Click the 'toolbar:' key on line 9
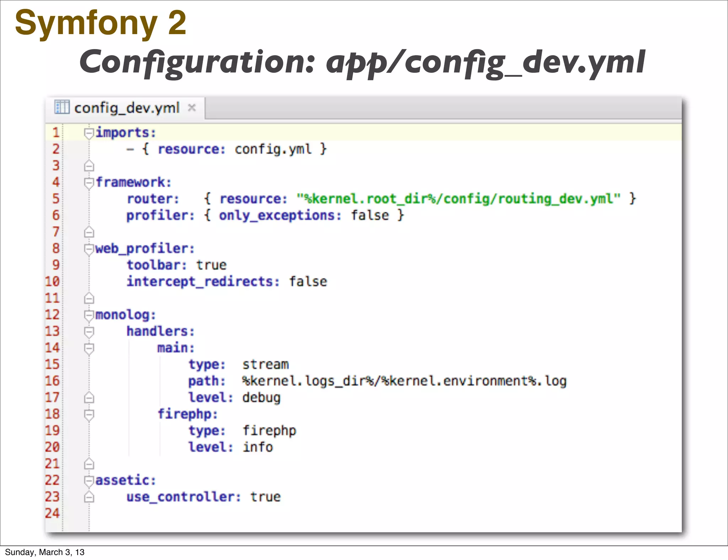Viewport: 728px width, 560px height. tap(157, 265)
